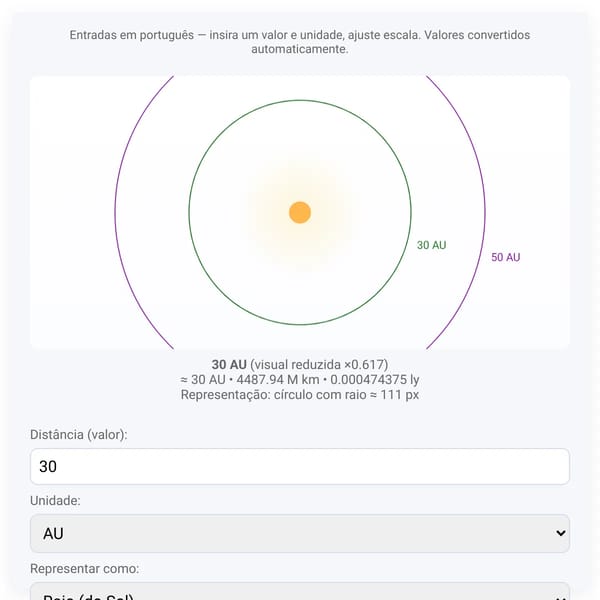This screenshot has width=600, height=600.
Task: Click the green "30 AU" orbit label
Action: [431, 245]
